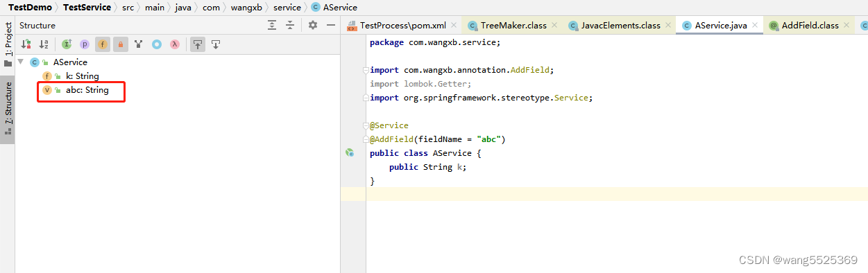868x273 pixels.
Task: Toggle Show non-public members
Action: click(x=121, y=44)
